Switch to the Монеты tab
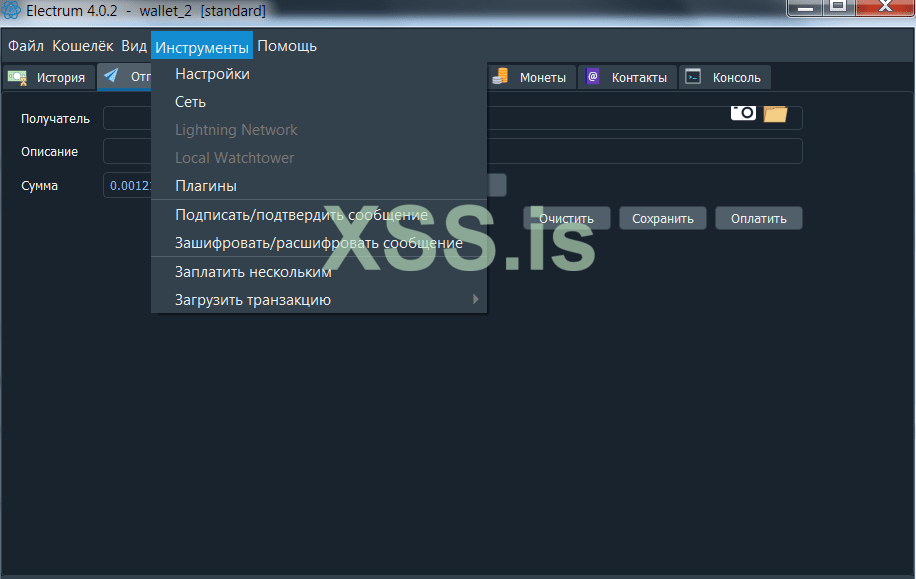916x579 pixels. 532,77
